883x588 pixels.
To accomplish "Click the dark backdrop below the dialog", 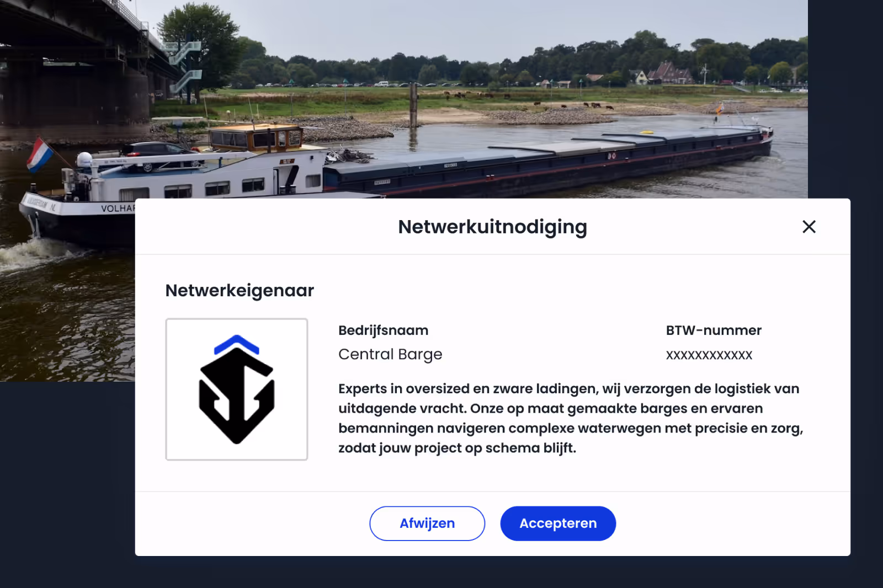I will (441, 573).
